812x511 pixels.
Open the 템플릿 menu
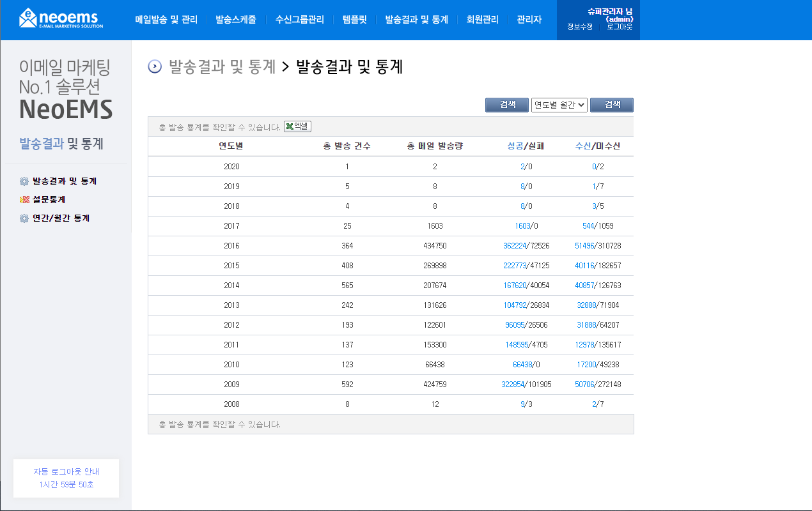(355, 20)
